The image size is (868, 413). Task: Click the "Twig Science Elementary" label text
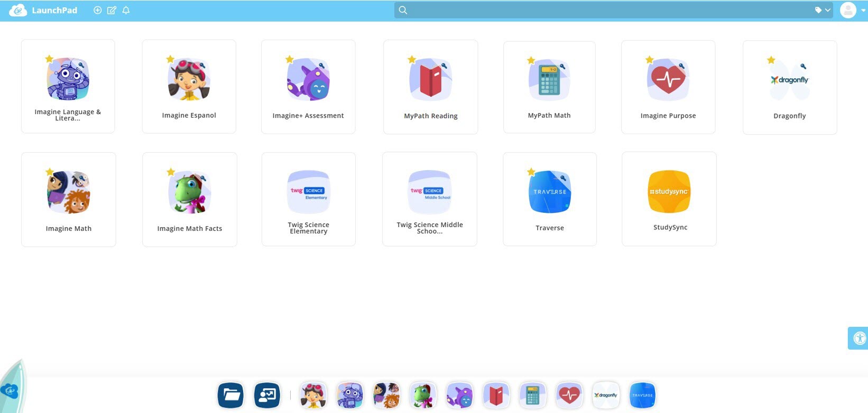click(x=309, y=228)
